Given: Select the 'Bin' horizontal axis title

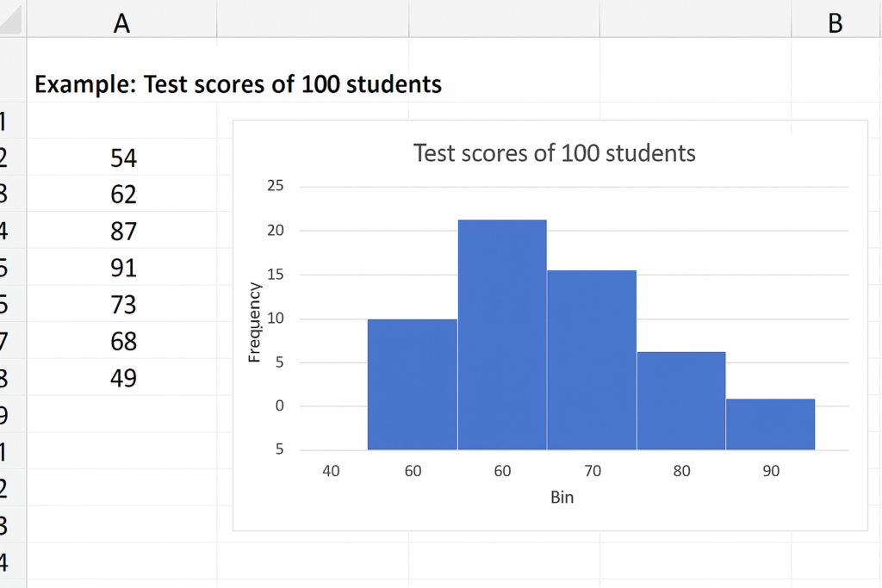Looking at the screenshot, I should click(562, 498).
